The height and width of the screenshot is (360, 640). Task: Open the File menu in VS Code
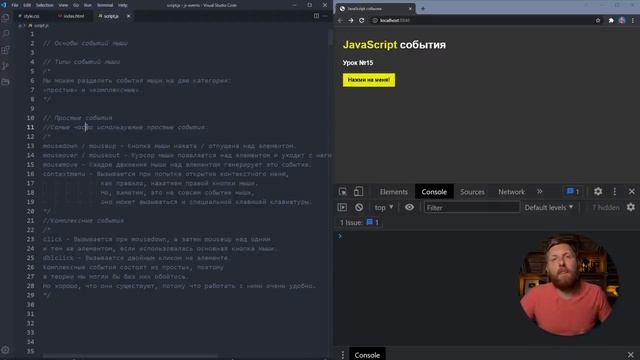coord(15,5)
